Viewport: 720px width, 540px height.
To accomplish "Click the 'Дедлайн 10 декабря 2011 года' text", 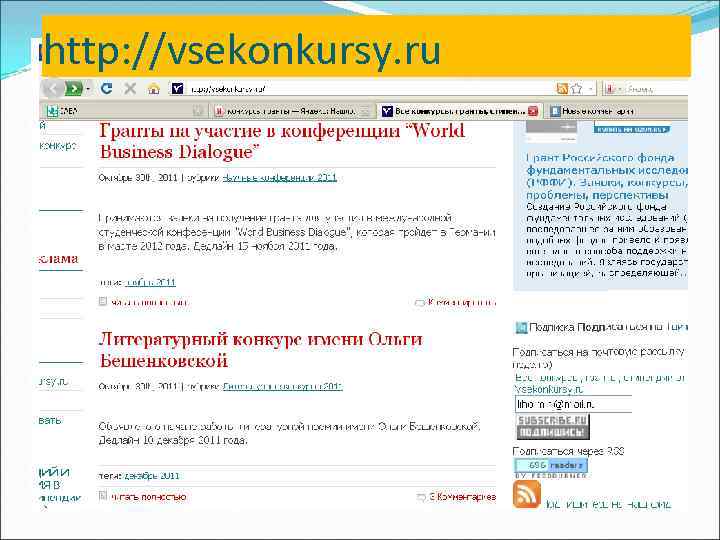I will (x=173, y=440).
